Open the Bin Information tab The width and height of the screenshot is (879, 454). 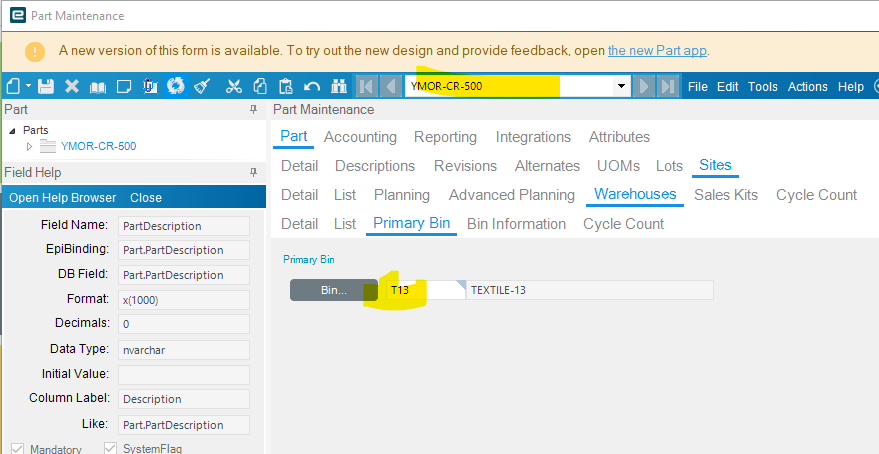(x=516, y=224)
